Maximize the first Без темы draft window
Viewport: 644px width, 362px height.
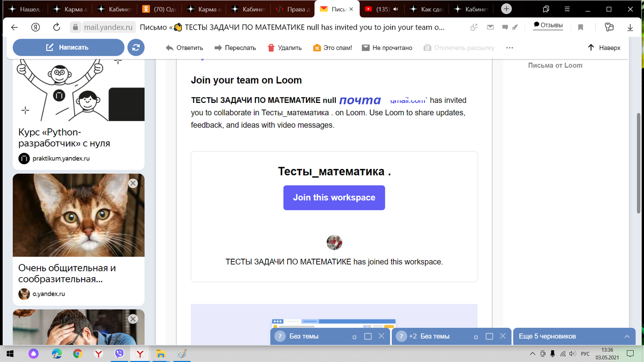coord(368,336)
